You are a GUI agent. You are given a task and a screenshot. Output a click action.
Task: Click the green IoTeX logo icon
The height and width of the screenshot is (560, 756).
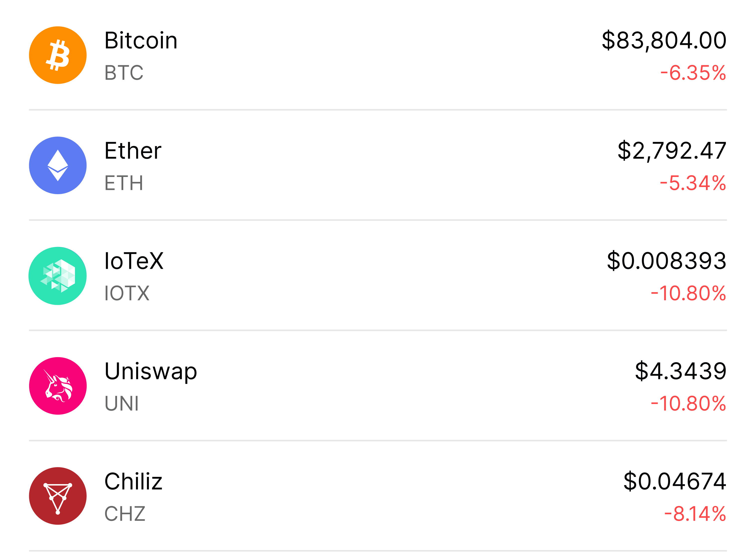(x=58, y=276)
